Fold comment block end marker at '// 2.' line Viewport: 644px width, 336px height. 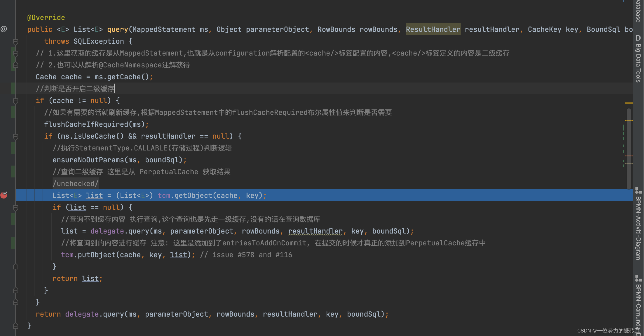[x=16, y=65]
